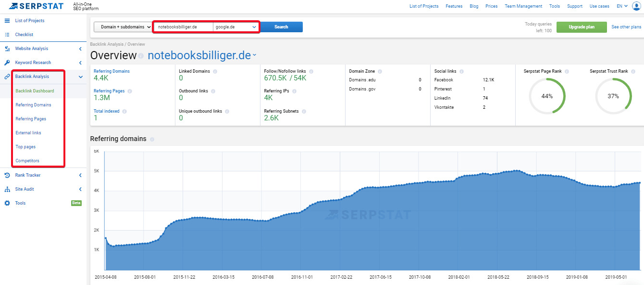Collapse the Backlink Analysis section chevron
644x285 pixels.
(x=80, y=77)
